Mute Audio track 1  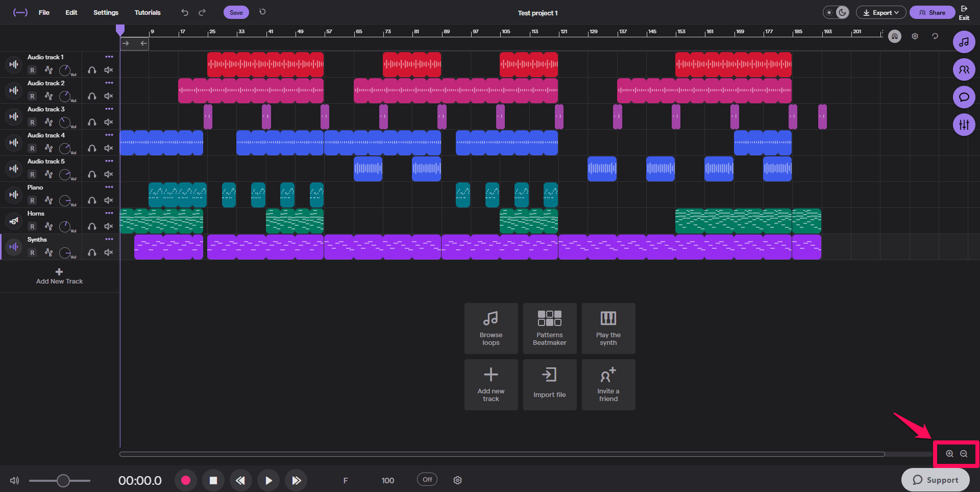pyautogui.click(x=108, y=70)
